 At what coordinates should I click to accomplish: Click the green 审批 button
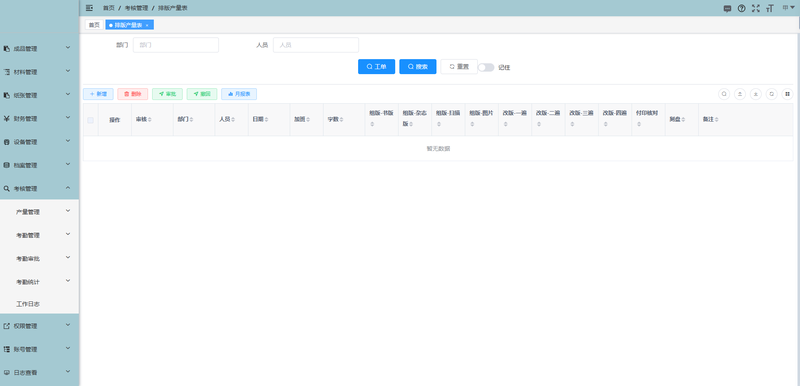pos(167,94)
